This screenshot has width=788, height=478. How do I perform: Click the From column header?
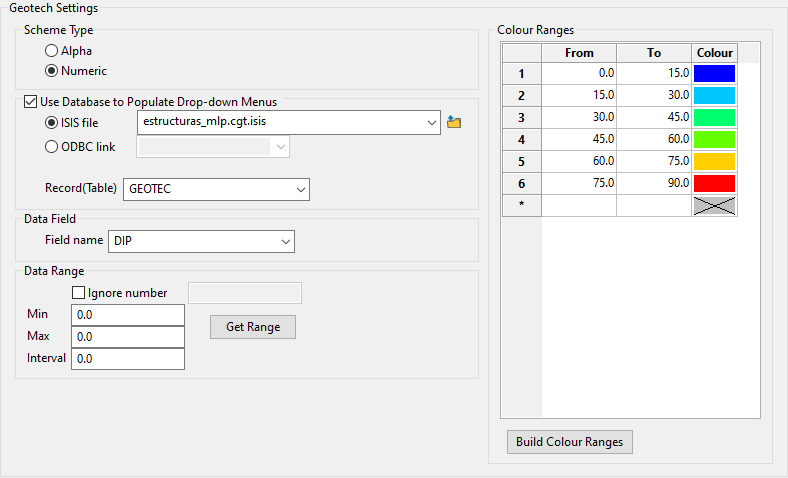coord(579,53)
